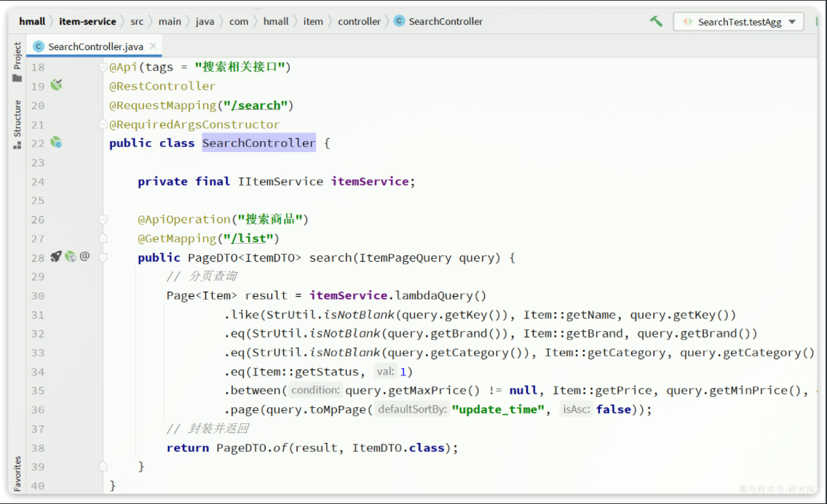Click the val parameter hint on line 34
827x504 pixels.
tap(385, 372)
